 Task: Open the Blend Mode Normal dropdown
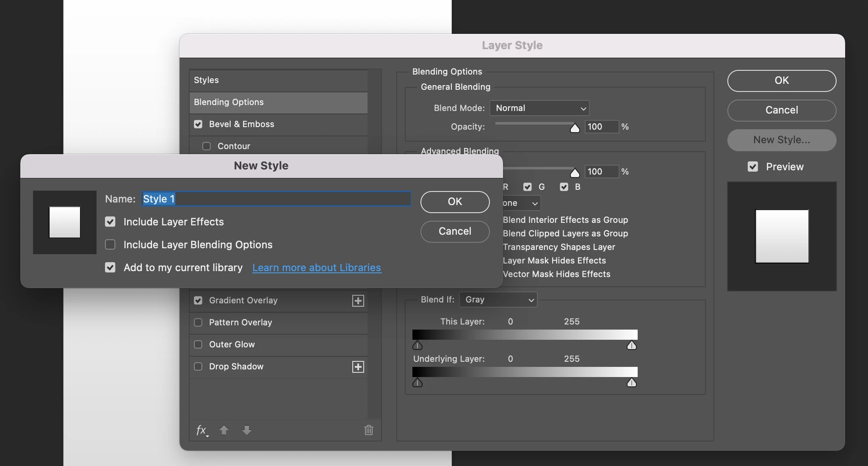[539, 108]
